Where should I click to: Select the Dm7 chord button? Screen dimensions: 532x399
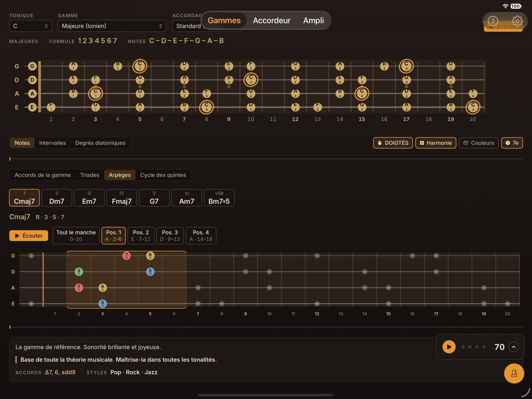57,198
